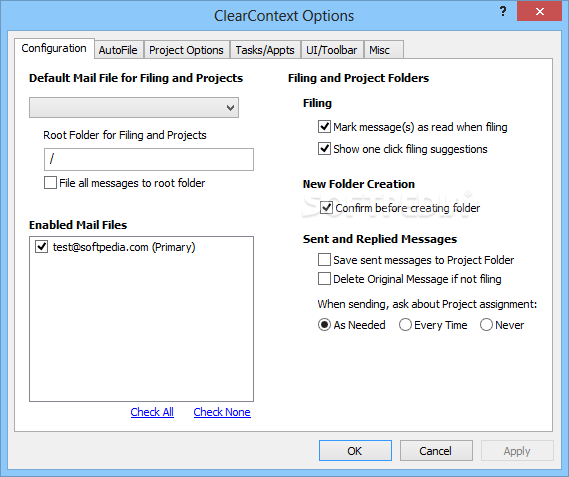This screenshot has height=477, width=569.
Task: Select the test@softpedia.com (Primary) entry
Action: pos(124,247)
